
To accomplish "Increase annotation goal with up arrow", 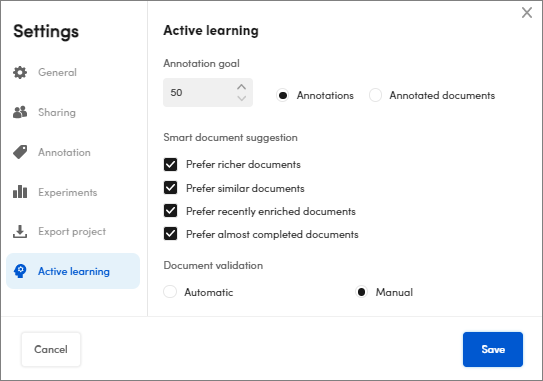I will tap(241, 87).
